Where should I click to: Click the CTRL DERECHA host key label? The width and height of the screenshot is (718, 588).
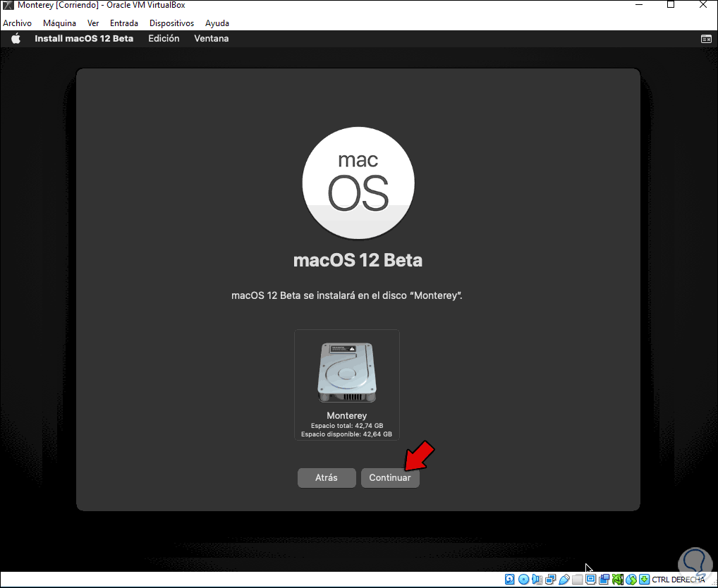point(679,580)
